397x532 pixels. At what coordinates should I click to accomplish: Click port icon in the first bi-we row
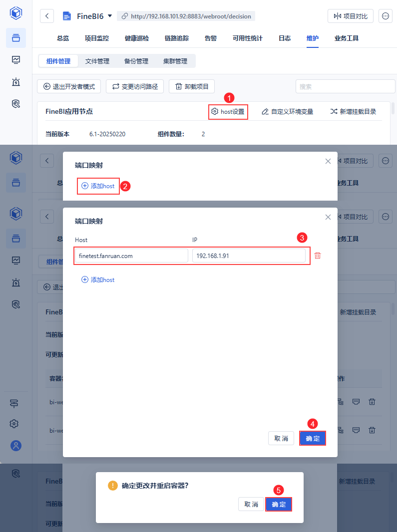pyautogui.click(x=356, y=402)
